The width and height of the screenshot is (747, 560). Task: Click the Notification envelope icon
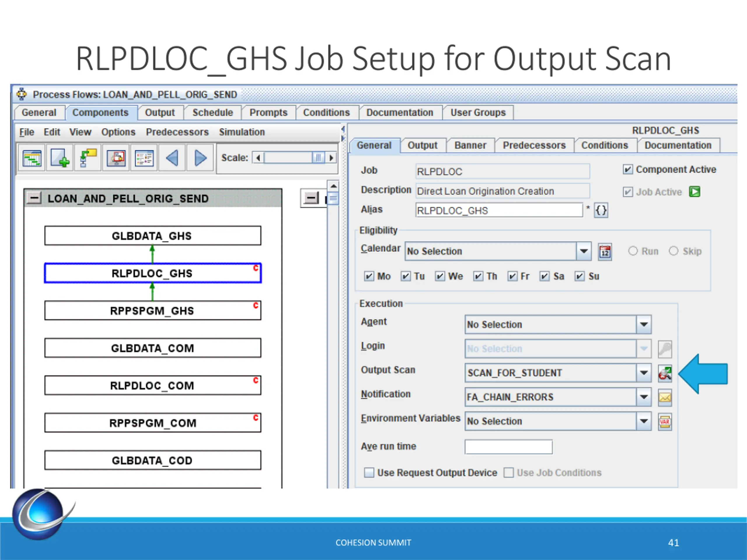click(665, 398)
